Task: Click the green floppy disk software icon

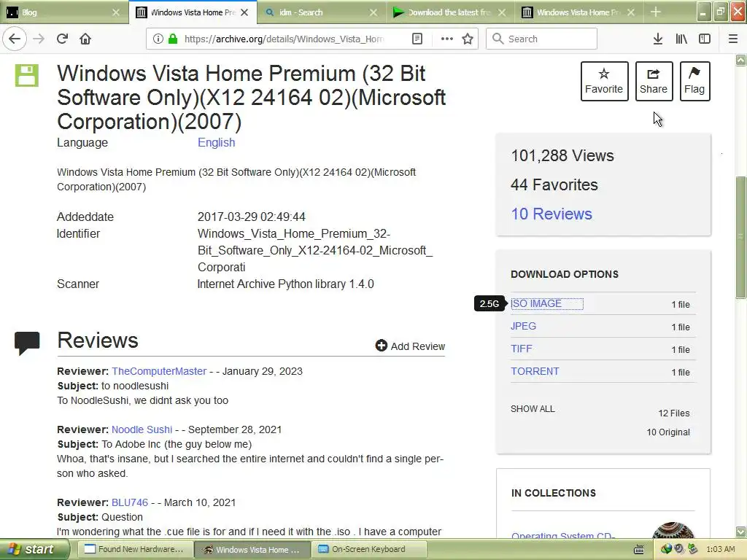Action: click(x=27, y=76)
